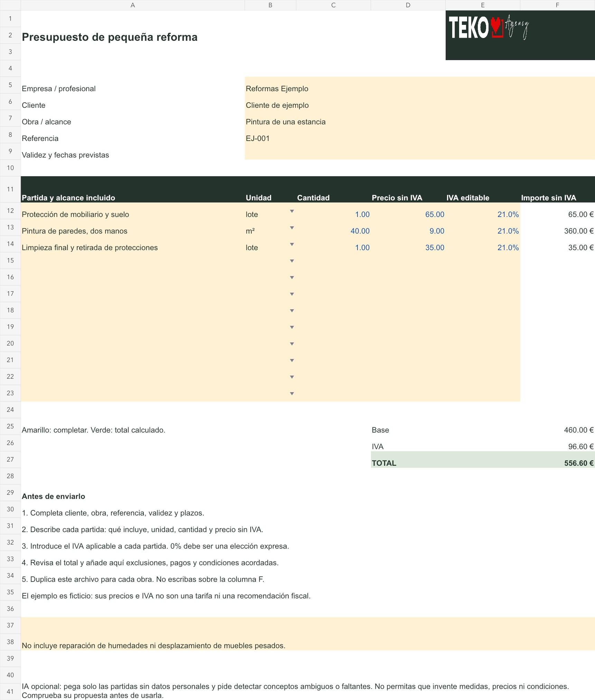
Task: Select price cell '65.00' in Protección row
Action: click(x=408, y=211)
